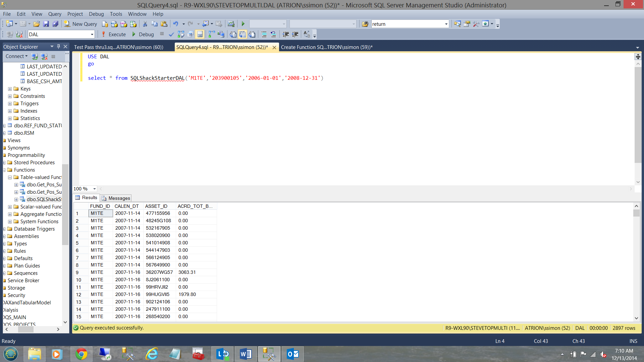Switch to the Messages tab
644x362 pixels.
click(116, 198)
